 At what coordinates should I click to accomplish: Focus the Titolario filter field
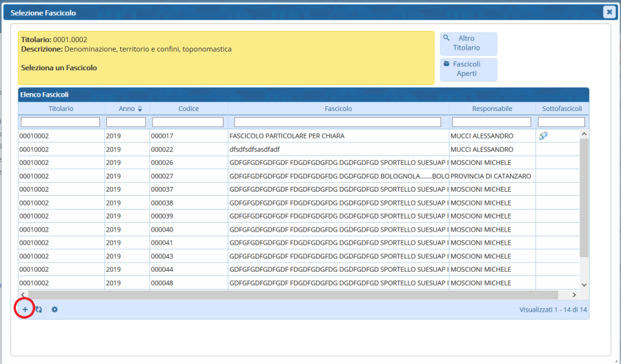point(61,122)
